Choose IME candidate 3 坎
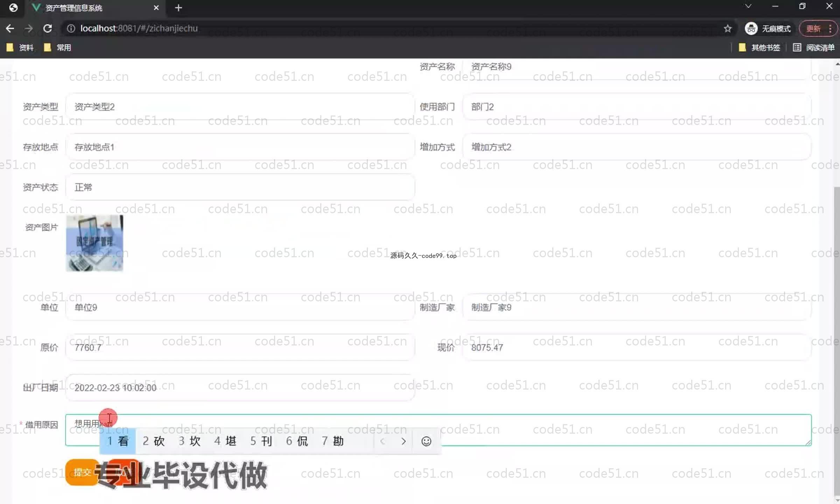Image resolution: width=840 pixels, height=504 pixels. click(190, 441)
